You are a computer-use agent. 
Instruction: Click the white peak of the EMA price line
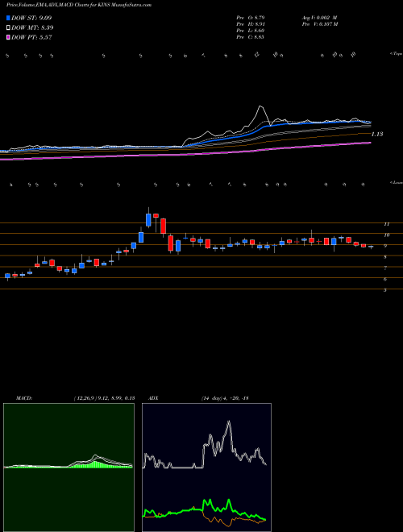pyautogui.click(x=260, y=106)
